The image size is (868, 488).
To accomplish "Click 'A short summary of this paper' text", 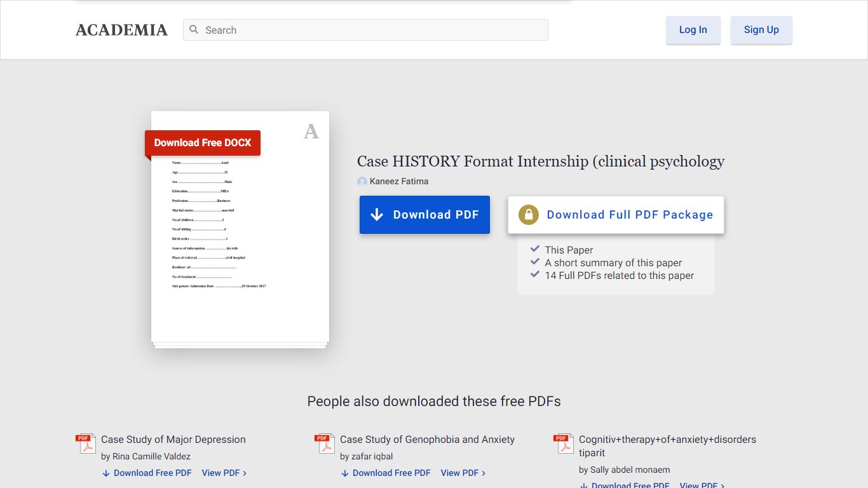I will coord(613,263).
